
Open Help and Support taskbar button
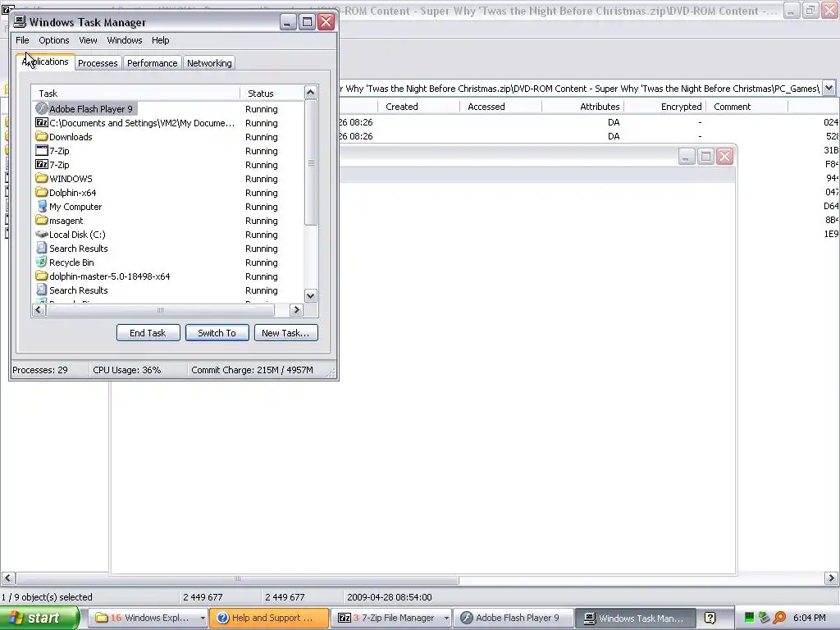(269, 619)
